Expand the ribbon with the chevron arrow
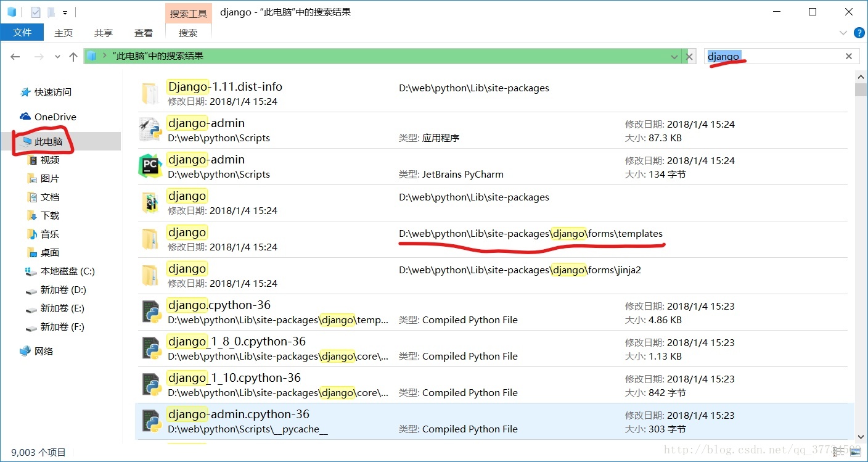 843,32
